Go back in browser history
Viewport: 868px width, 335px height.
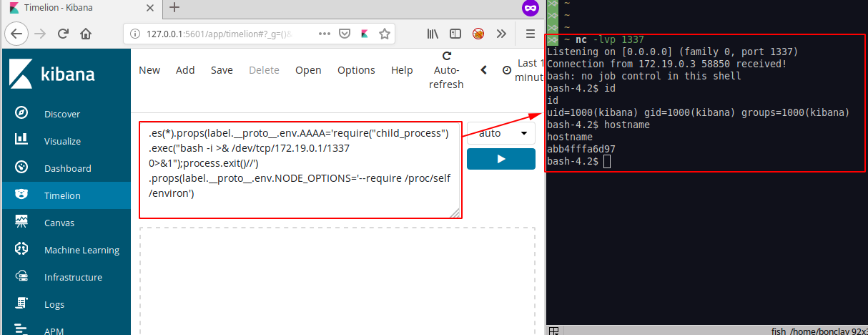(x=18, y=34)
